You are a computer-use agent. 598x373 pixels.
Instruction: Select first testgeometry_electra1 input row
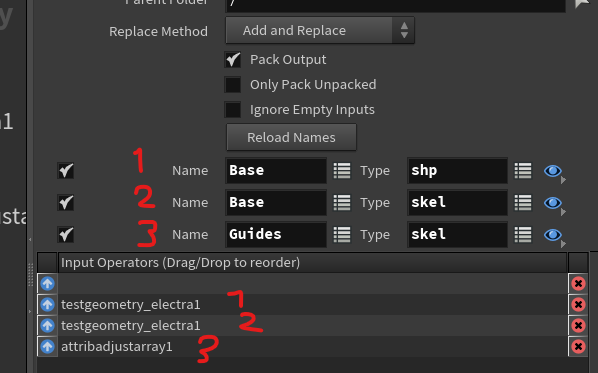(312, 305)
